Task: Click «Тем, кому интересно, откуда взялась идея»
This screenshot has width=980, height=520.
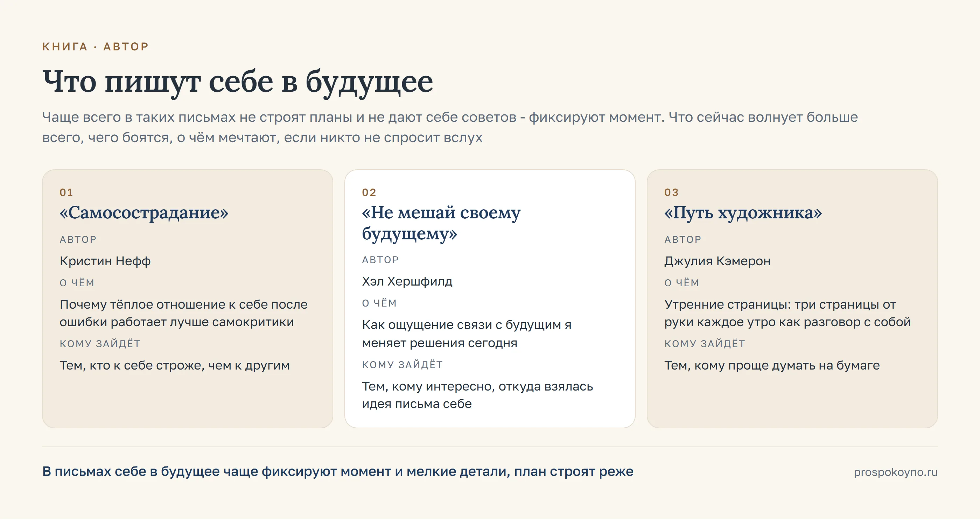Action: coord(477,395)
